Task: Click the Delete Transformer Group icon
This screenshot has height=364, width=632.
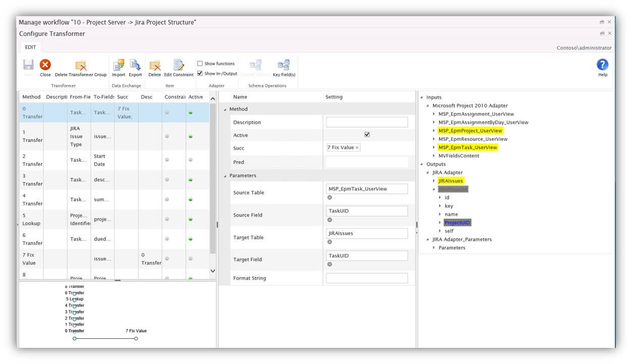Action: pyautogui.click(x=81, y=65)
